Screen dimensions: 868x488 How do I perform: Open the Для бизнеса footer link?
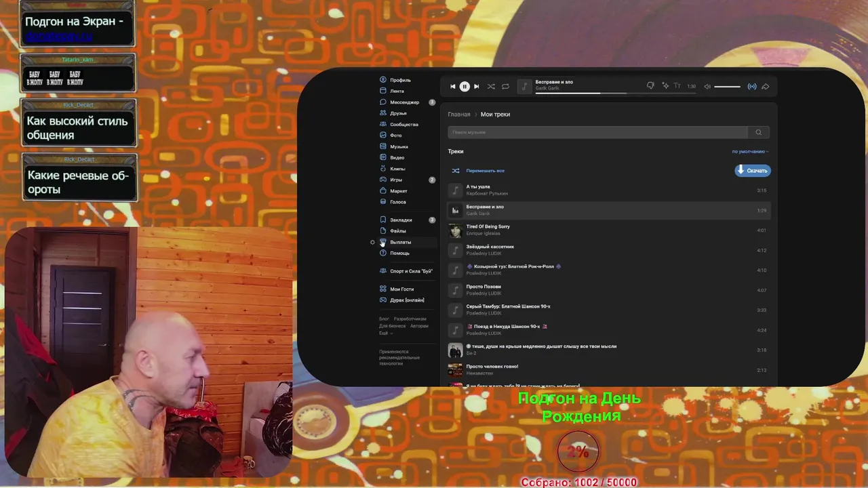(x=393, y=326)
